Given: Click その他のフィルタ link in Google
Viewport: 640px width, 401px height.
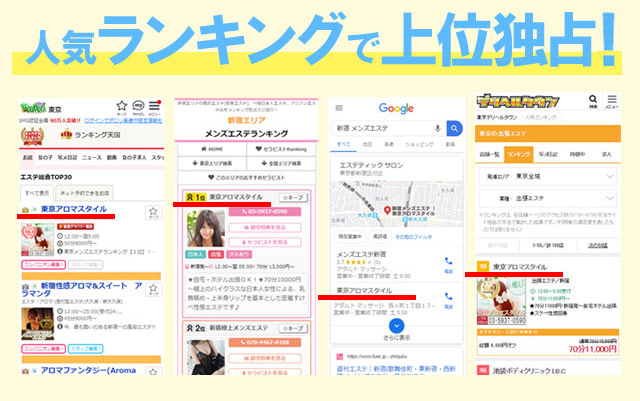Looking at the screenshot, I should click(x=413, y=237).
